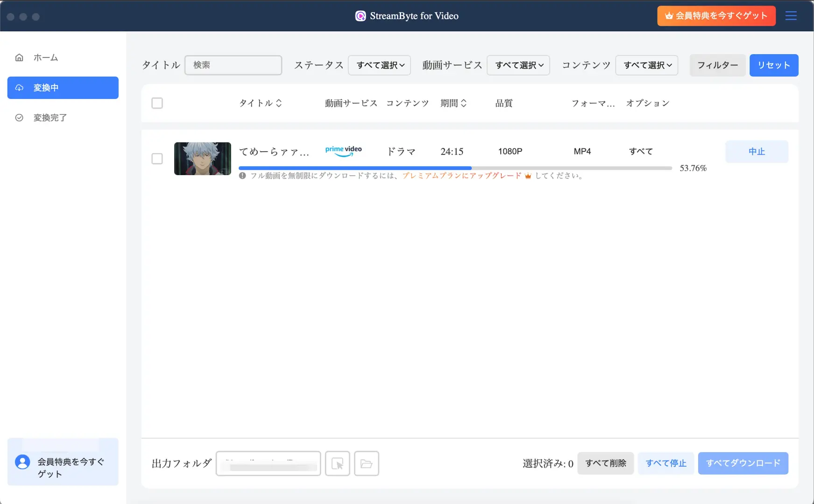Click the cloud converting icon in sidebar
The height and width of the screenshot is (504, 814).
point(19,88)
